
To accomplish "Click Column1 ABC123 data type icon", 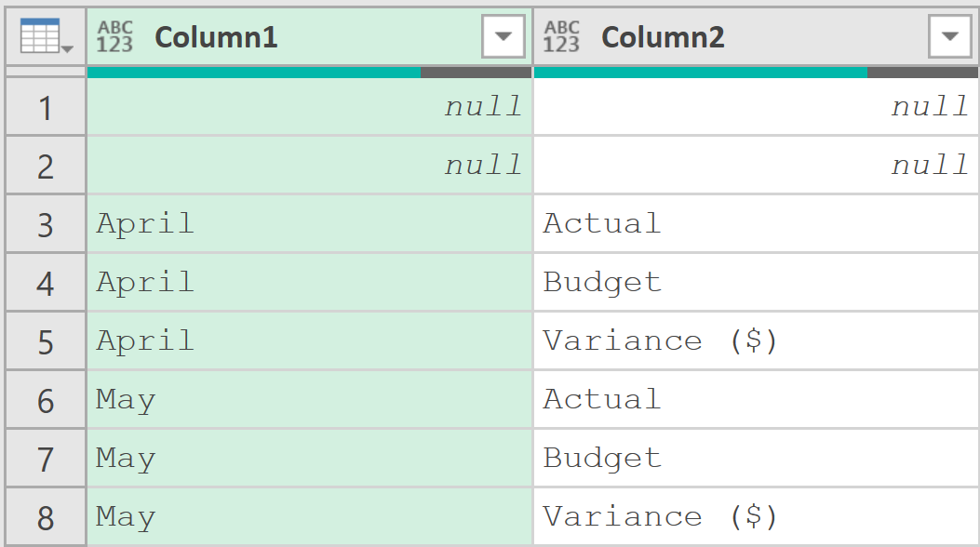I will 115,36.
